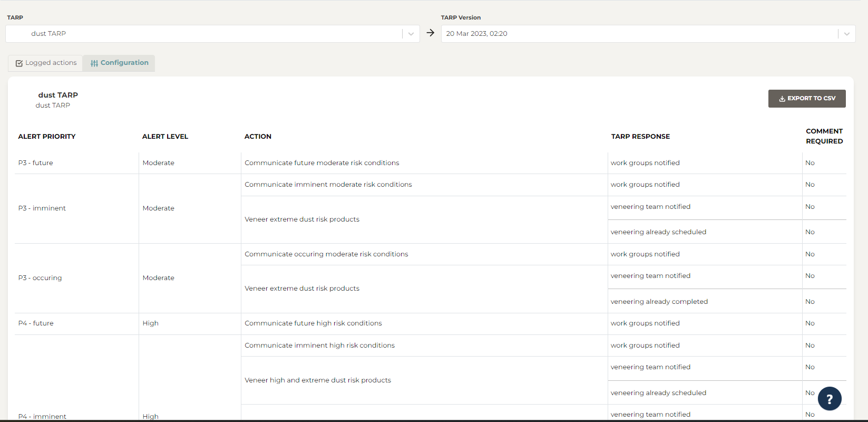
Task: Click the Action column header
Action: pyautogui.click(x=258, y=137)
